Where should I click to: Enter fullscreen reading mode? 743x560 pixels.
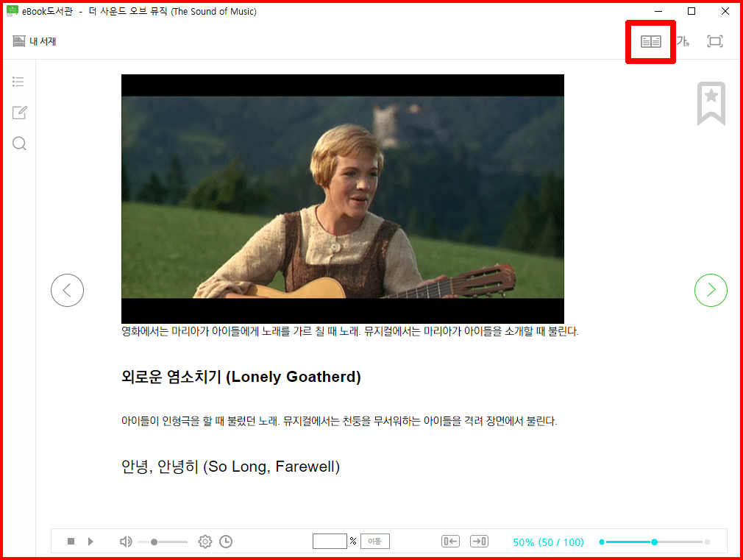(x=714, y=41)
